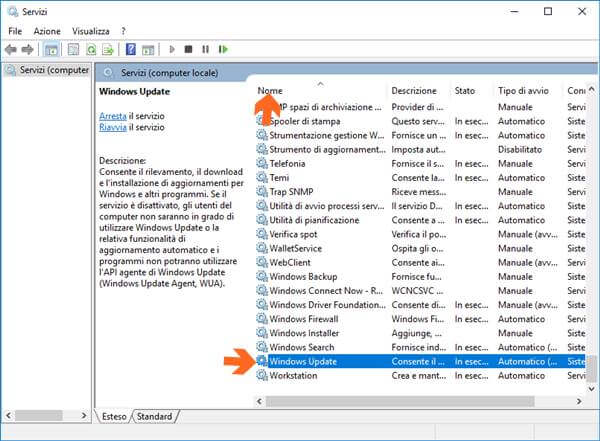Select Utilità di avvio processi serv... row
Image resolution: width=600 pixels, height=441 pixels.
420,206
